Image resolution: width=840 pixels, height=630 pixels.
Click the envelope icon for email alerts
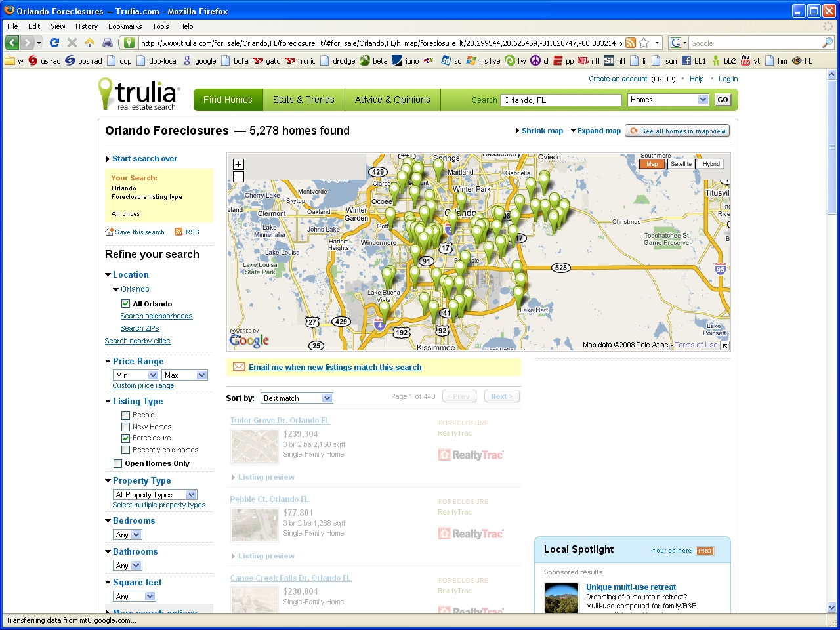[x=239, y=367]
